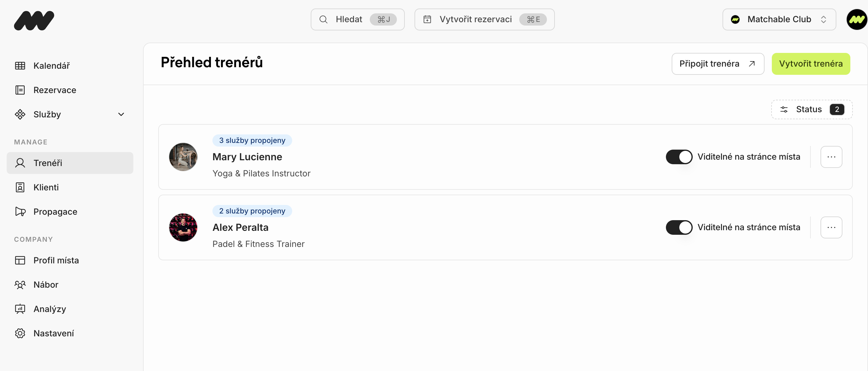Image resolution: width=868 pixels, height=371 pixels.
Task: Open the Status filter dropdown
Action: (811, 109)
